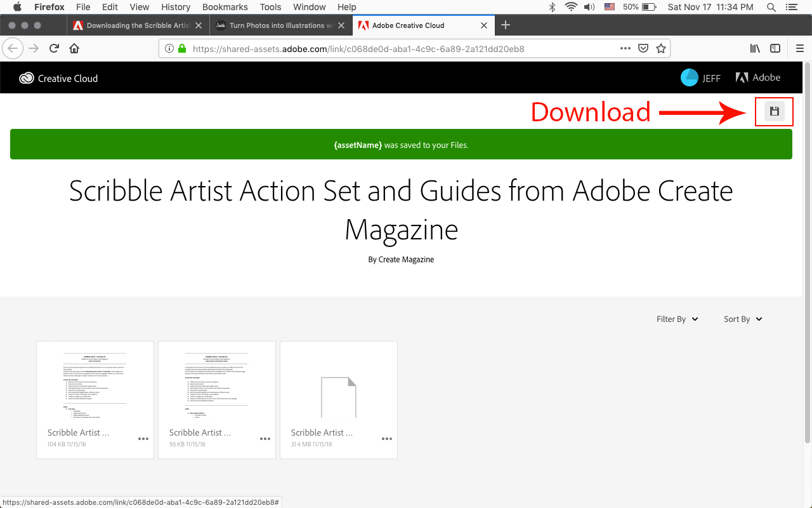Click the Wi-Fi status icon
Viewport: 812px width, 508px height.
click(x=571, y=7)
